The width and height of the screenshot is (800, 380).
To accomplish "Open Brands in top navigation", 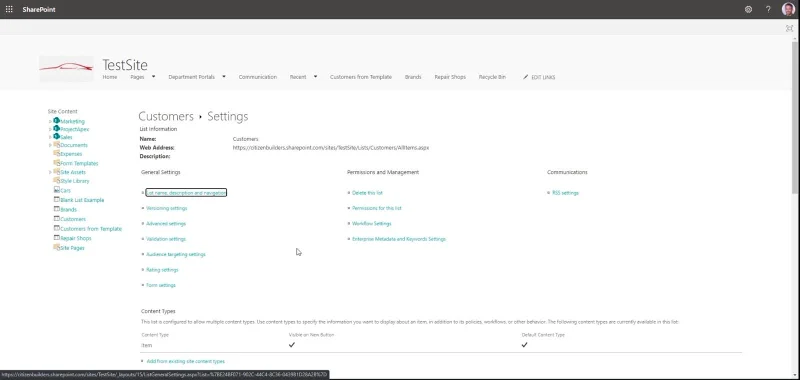I will [413, 77].
